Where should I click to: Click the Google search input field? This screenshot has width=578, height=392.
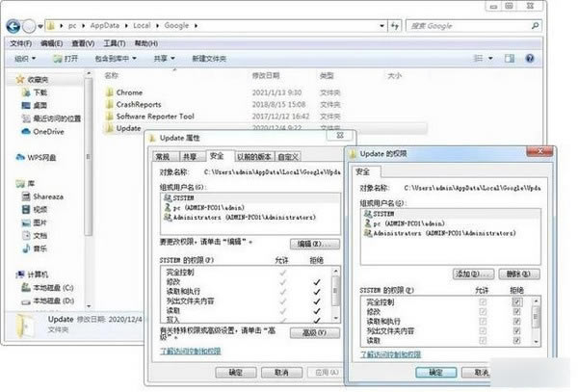coord(469,26)
